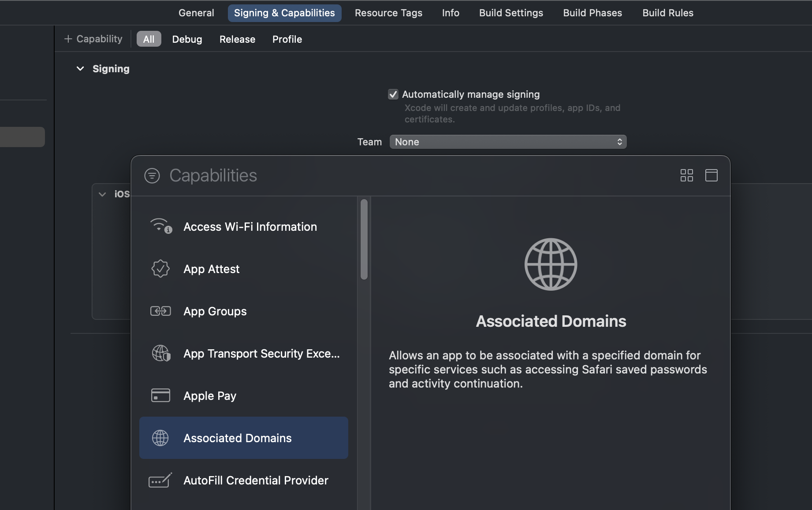The height and width of the screenshot is (510, 812).
Task: Select App Transport Security Exce... row
Action: point(244,353)
